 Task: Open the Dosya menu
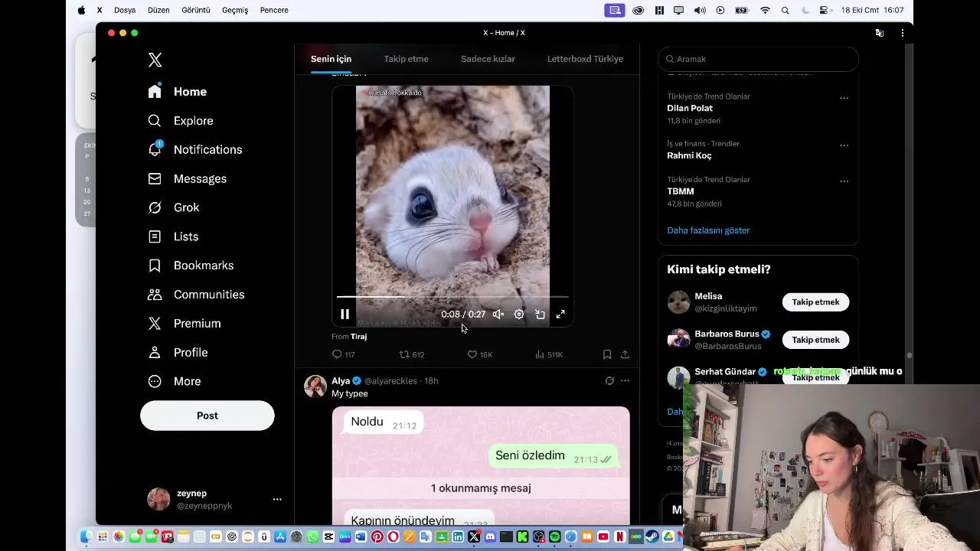(x=125, y=10)
